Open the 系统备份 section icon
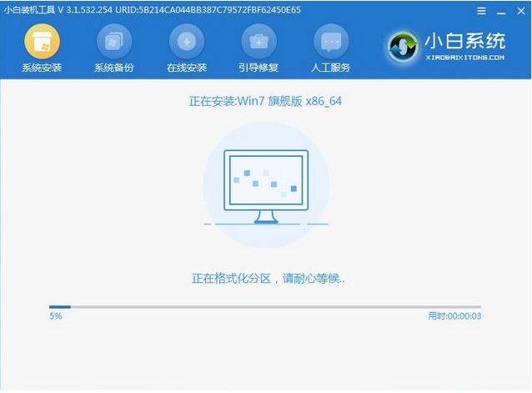Screen dimensions: 532x393 (114, 42)
